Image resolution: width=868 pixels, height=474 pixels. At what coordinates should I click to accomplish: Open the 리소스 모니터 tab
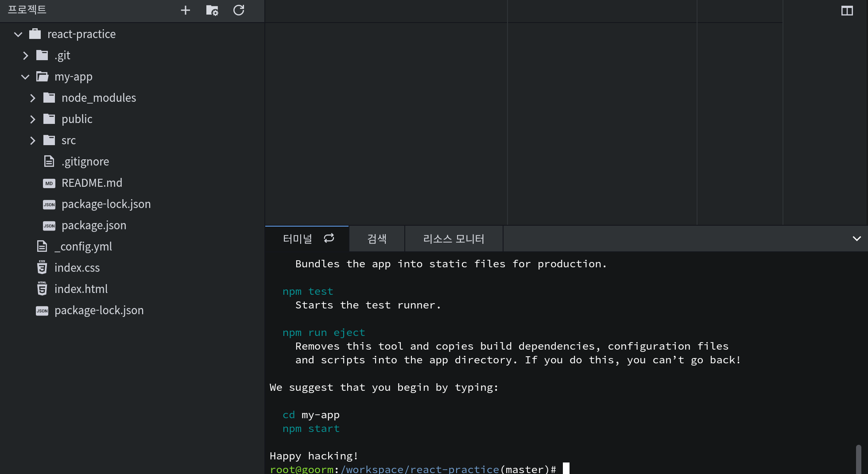click(x=454, y=239)
